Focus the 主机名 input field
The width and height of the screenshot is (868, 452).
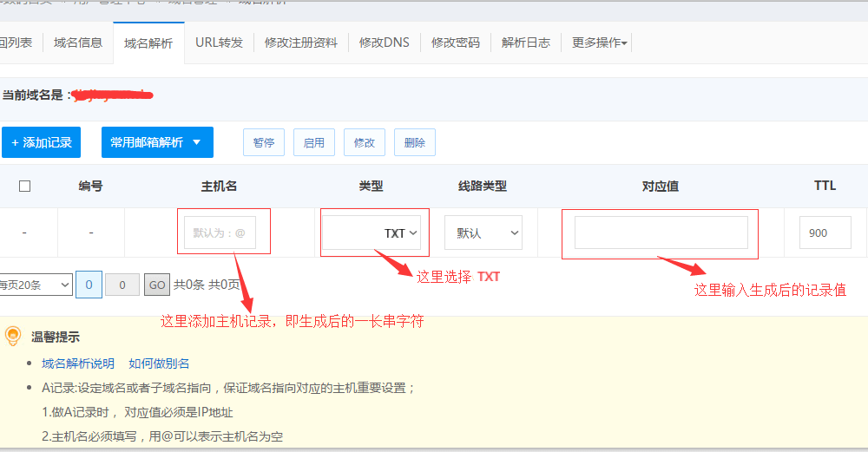(220, 233)
